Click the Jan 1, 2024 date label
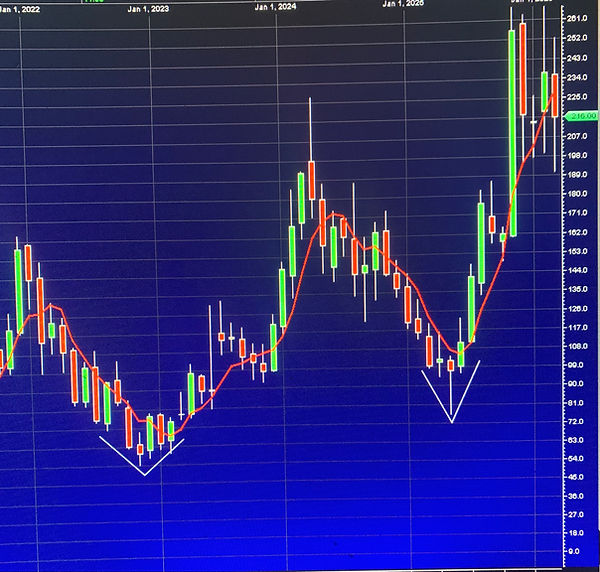The height and width of the screenshot is (572, 600). 276,7
